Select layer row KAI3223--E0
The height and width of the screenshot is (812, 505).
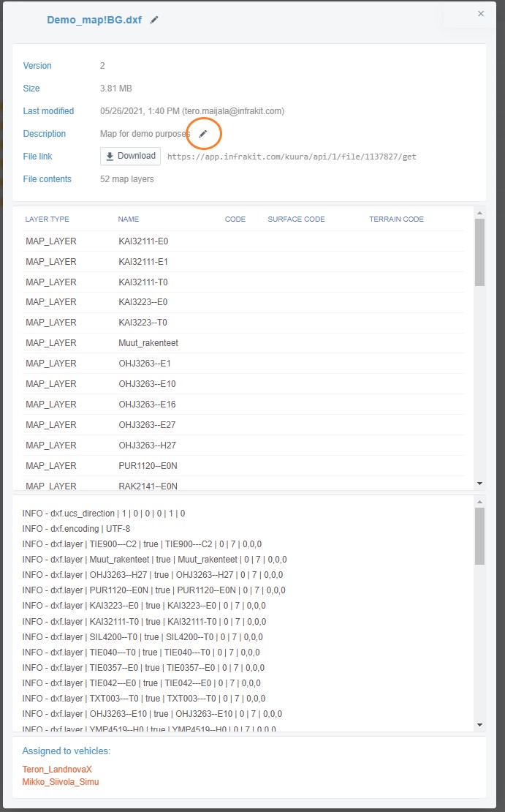click(243, 302)
